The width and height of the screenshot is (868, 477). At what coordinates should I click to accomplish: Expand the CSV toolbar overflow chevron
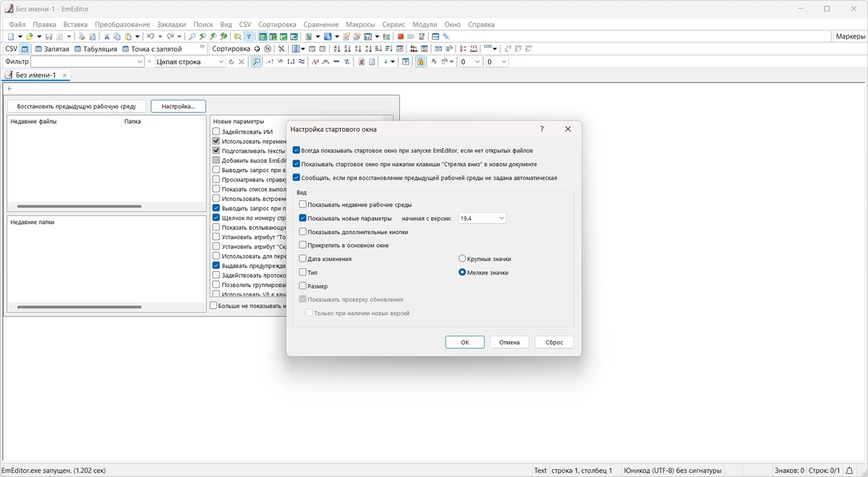[x=202, y=47]
